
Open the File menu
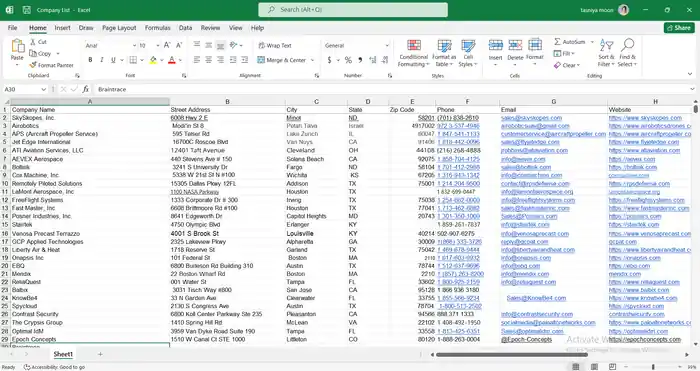(12, 28)
